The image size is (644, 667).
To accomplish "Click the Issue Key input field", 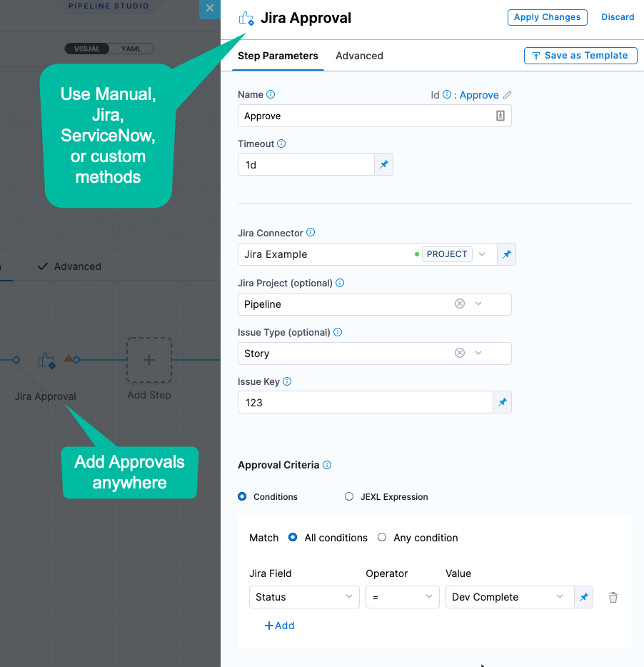I will point(365,403).
